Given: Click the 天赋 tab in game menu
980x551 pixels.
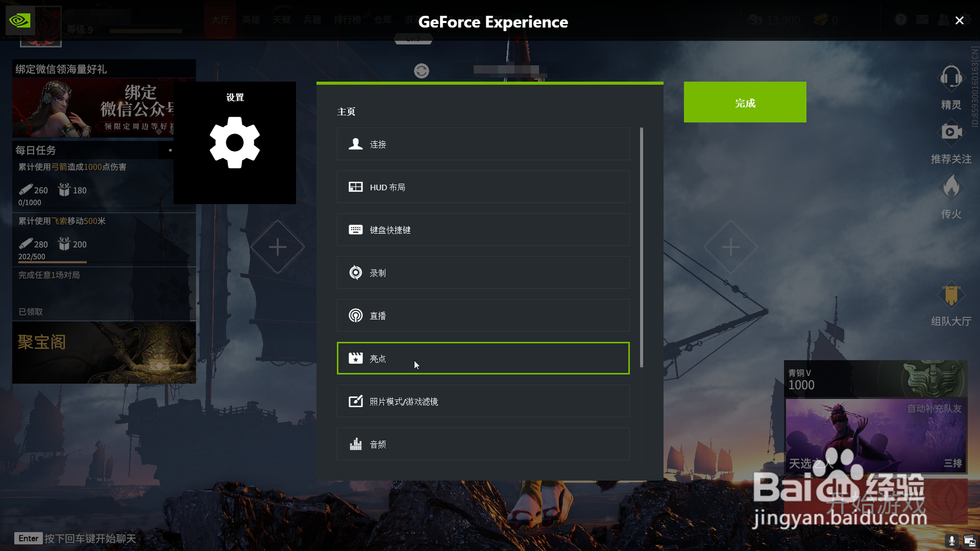Looking at the screenshot, I should tap(281, 20).
